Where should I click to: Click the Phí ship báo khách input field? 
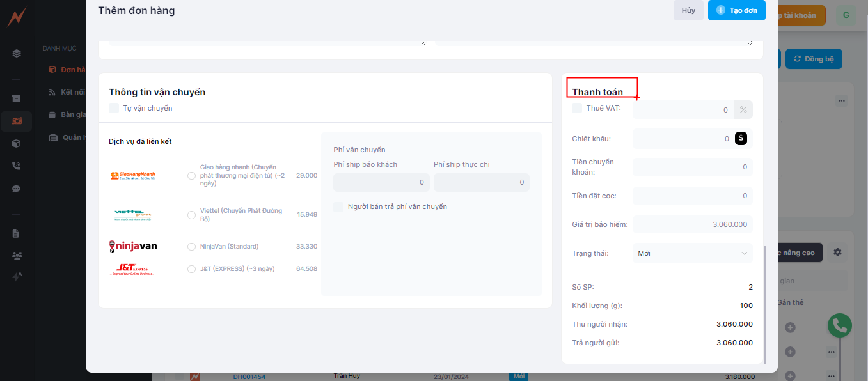tap(381, 182)
